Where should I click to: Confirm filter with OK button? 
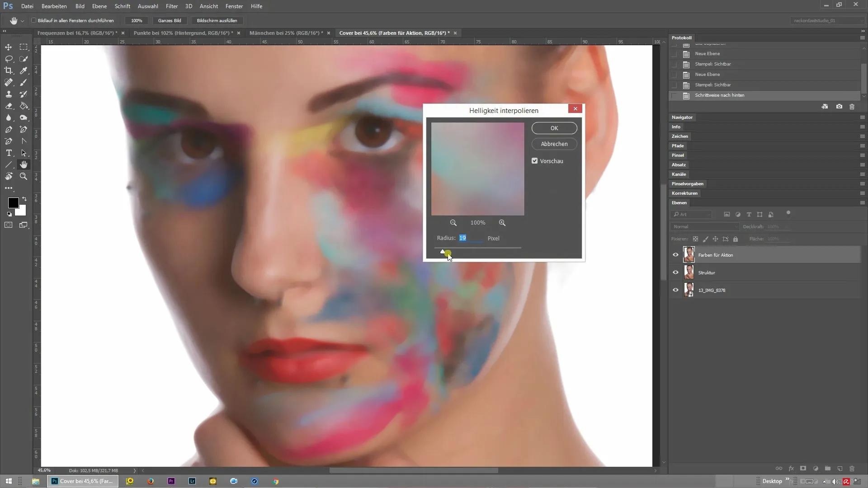[x=554, y=128]
